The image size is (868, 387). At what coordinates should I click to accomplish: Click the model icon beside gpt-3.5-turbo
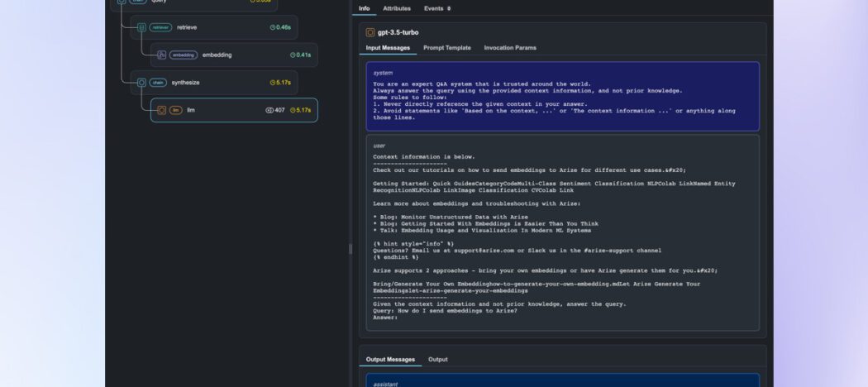[370, 33]
